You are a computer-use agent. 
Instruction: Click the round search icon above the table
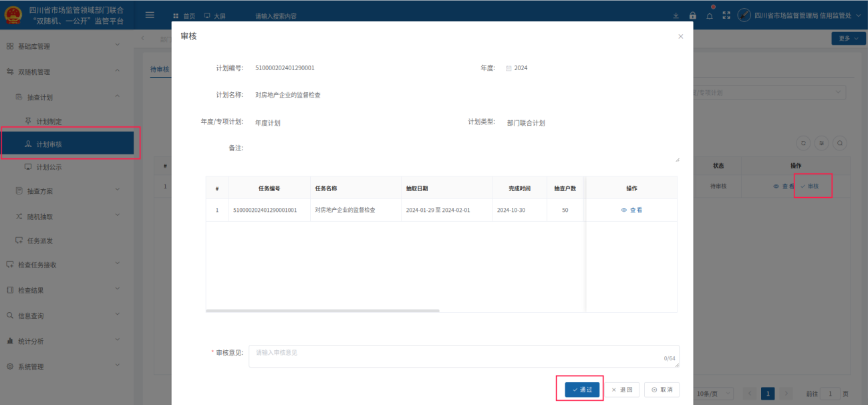840,143
